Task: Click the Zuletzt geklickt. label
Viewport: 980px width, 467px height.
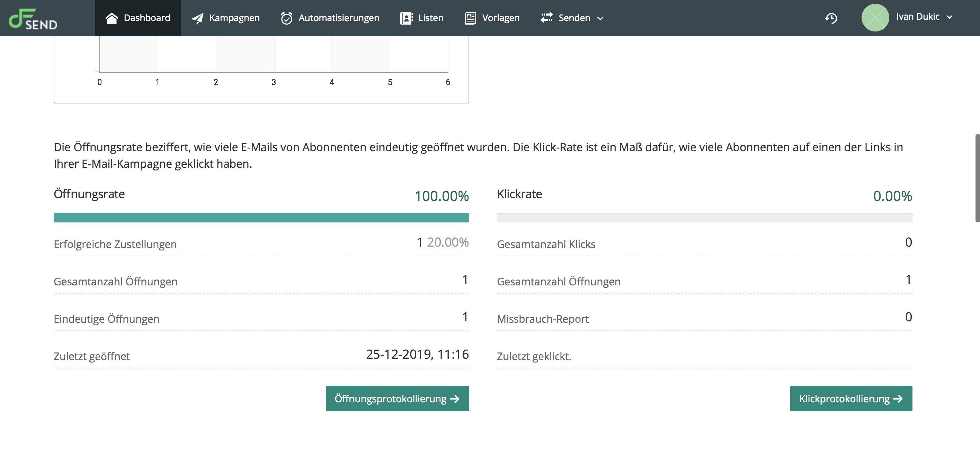Action: coord(534,356)
